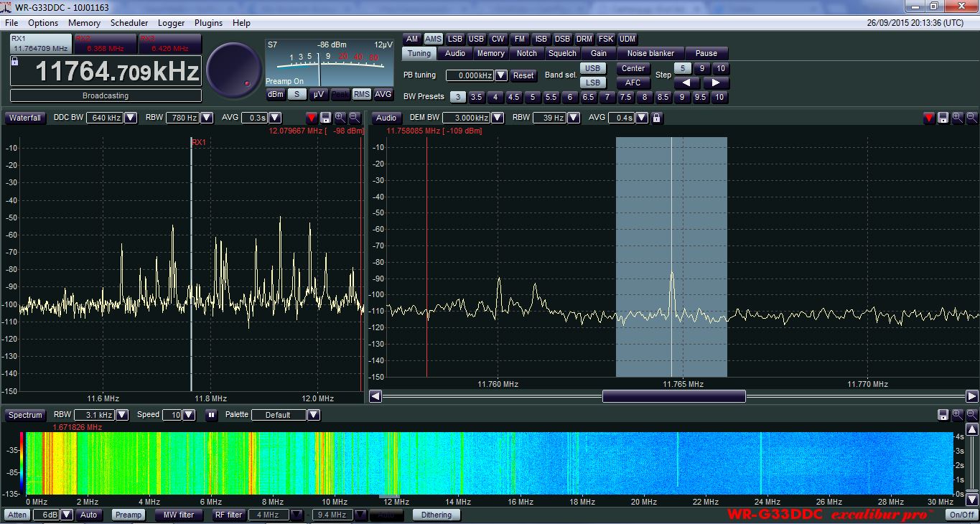
Task: Switch to the Noise blanker tab
Action: (650, 53)
